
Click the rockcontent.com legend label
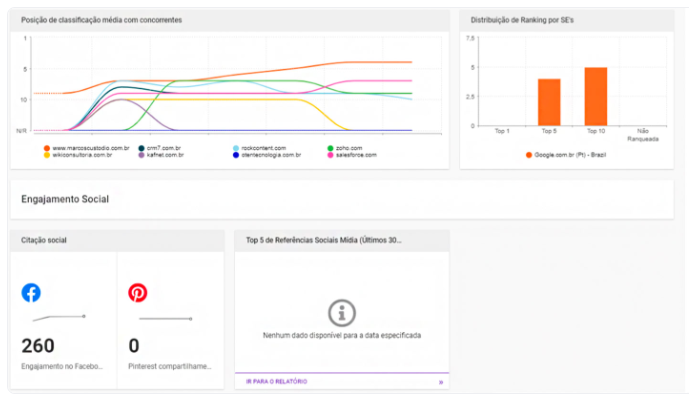point(264,148)
